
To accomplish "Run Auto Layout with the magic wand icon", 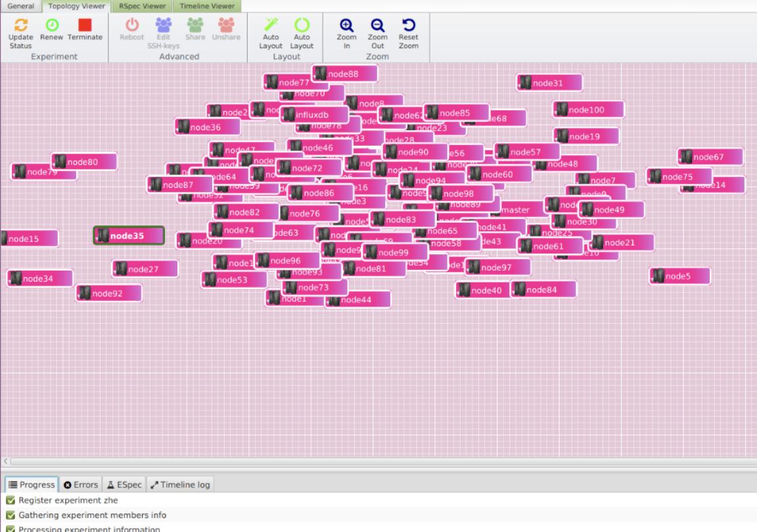I will click(271, 33).
